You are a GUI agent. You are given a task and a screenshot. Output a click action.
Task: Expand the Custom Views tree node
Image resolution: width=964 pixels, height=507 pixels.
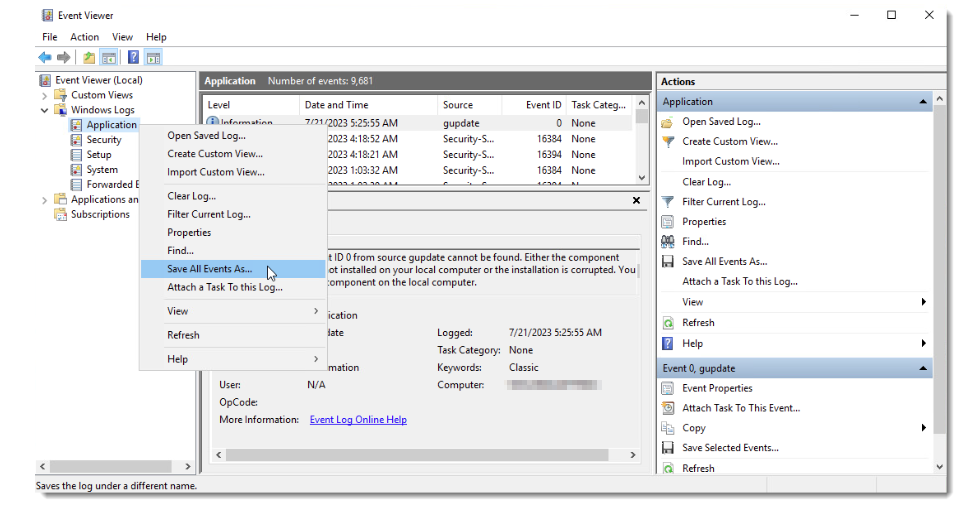click(44, 95)
